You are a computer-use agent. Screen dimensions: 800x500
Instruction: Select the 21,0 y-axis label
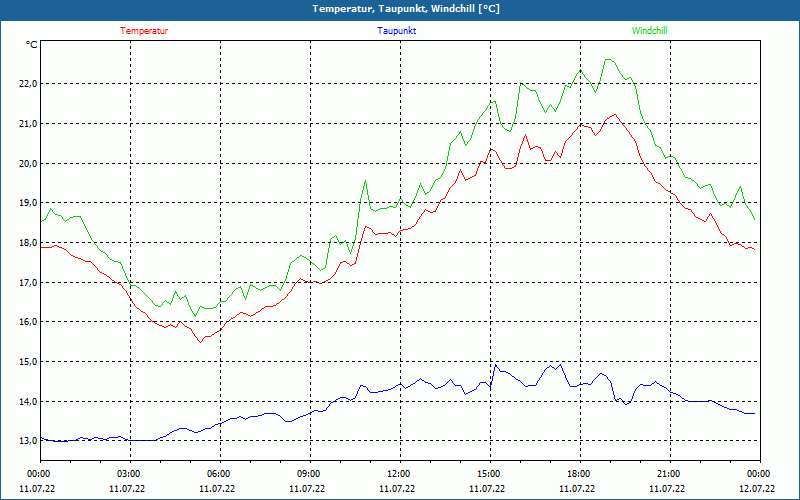(x=27, y=123)
